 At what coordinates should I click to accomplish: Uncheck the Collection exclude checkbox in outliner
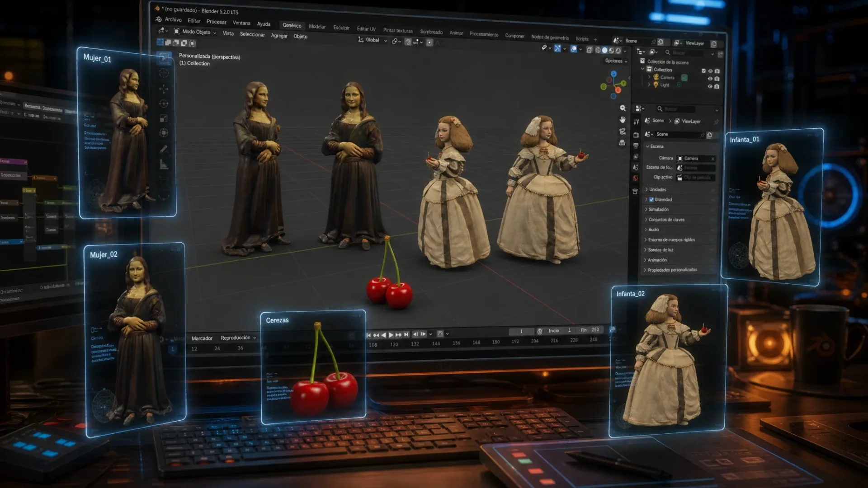pos(703,71)
